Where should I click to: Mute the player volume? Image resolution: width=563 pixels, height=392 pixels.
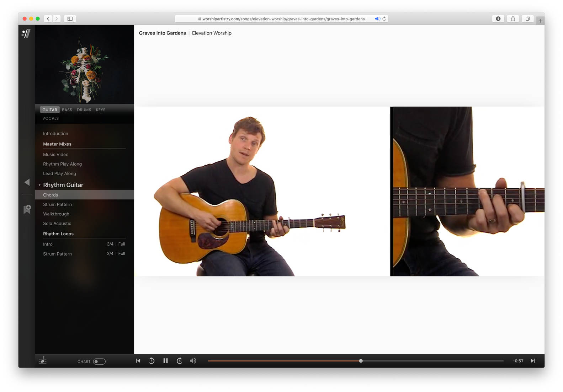tap(193, 361)
